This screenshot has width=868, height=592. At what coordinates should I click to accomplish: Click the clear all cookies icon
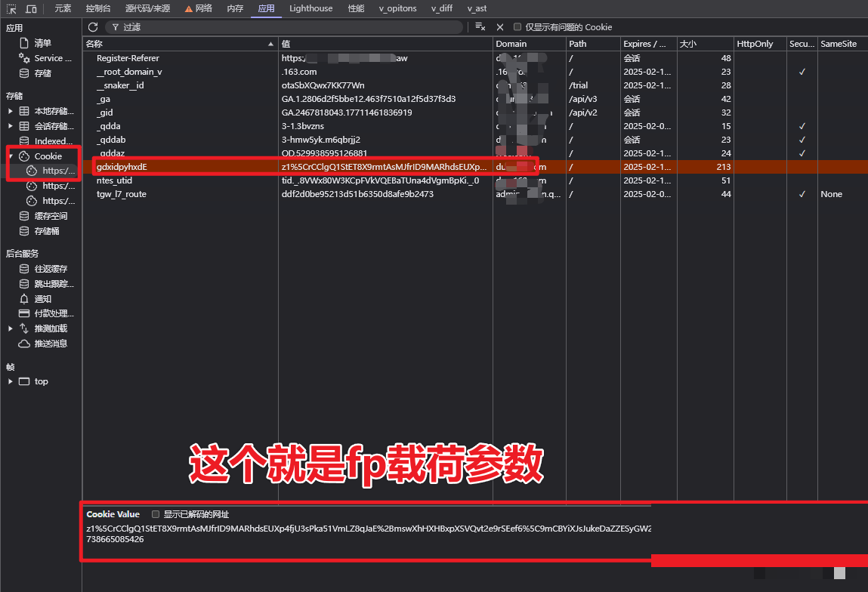pyautogui.click(x=480, y=27)
